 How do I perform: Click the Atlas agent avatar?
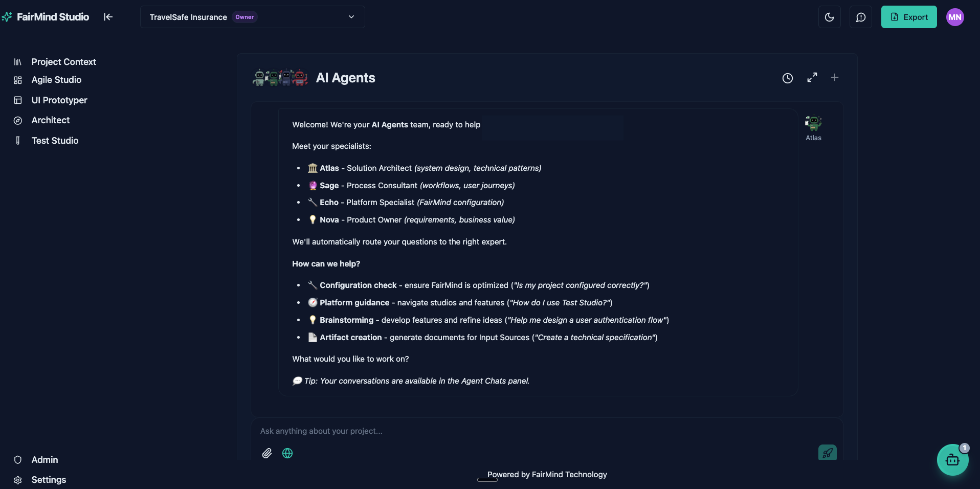[x=813, y=123]
